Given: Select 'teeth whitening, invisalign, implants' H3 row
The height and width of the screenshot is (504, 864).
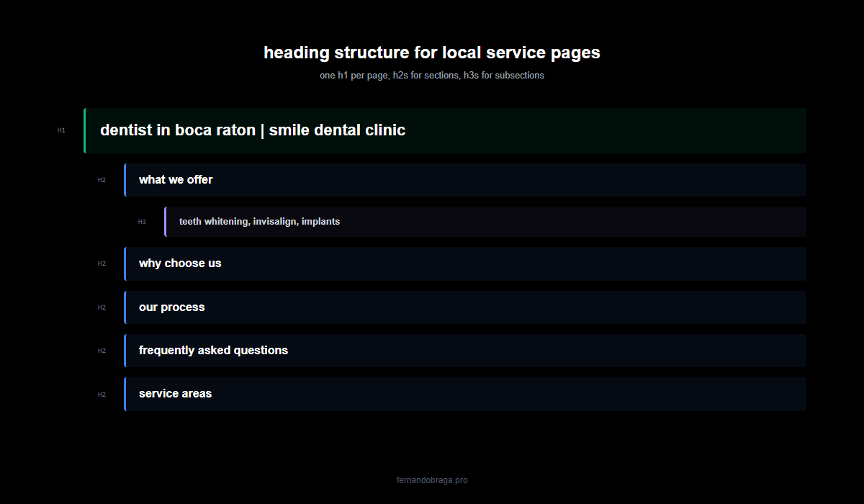Looking at the screenshot, I should [485, 222].
